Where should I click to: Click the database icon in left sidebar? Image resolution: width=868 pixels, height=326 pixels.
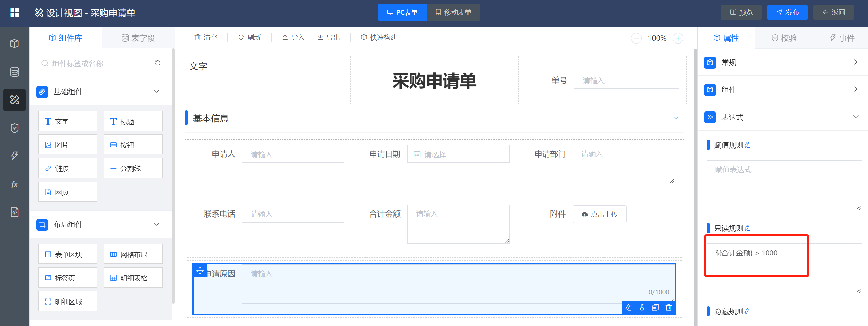[14, 72]
